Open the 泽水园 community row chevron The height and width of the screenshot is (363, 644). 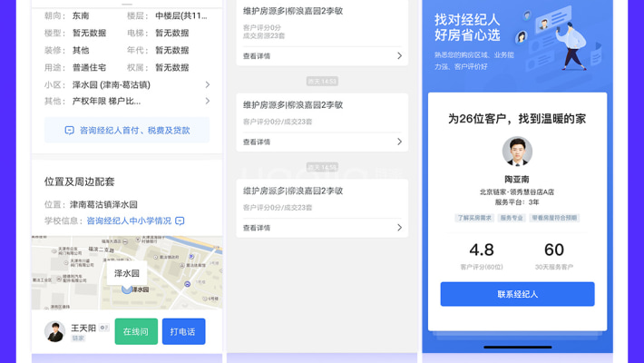208,84
